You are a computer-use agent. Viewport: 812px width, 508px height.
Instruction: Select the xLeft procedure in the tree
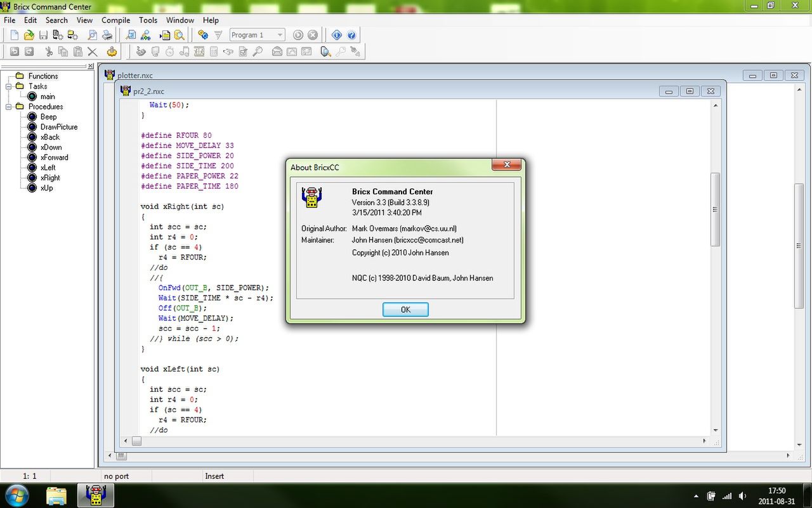48,168
